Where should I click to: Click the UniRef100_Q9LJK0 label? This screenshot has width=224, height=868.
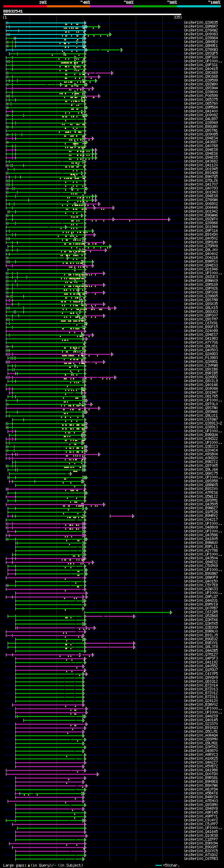coord(201,250)
